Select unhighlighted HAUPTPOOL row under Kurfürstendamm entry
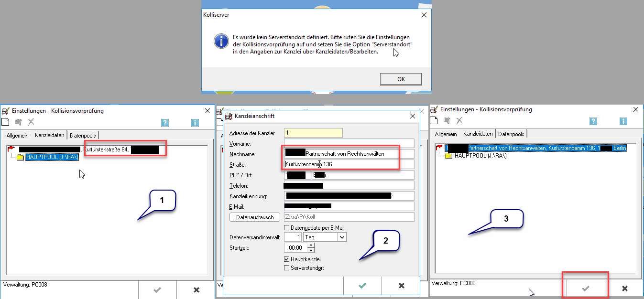 (480, 156)
